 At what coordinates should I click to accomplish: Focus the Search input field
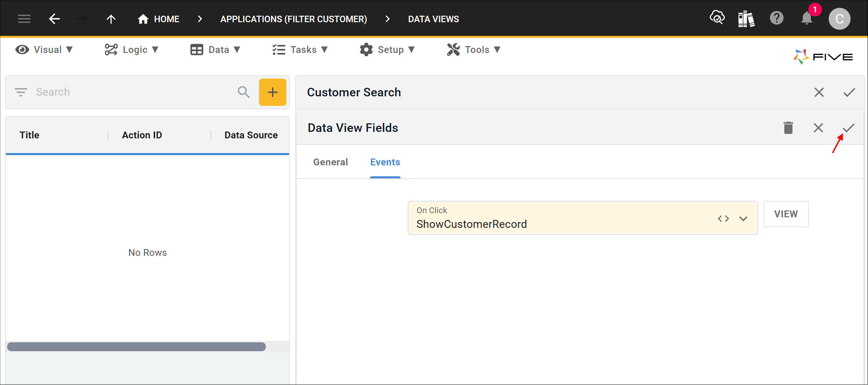tap(133, 92)
